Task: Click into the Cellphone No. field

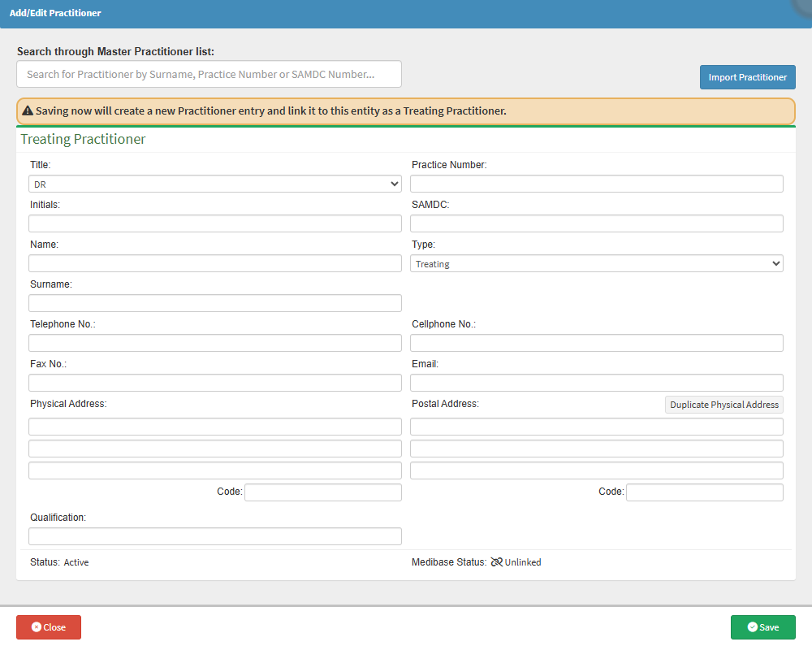Action: (597, 344)
